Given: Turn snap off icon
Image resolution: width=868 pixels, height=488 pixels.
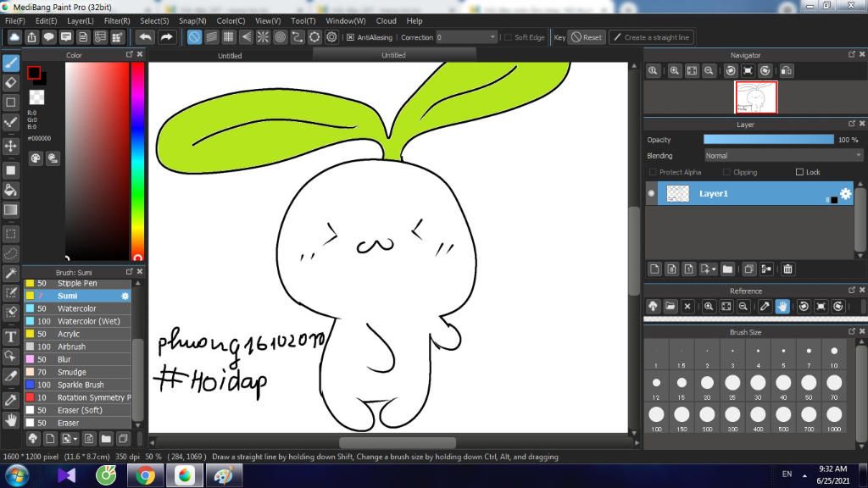Looking at the screenshot, I should (194, 37).
